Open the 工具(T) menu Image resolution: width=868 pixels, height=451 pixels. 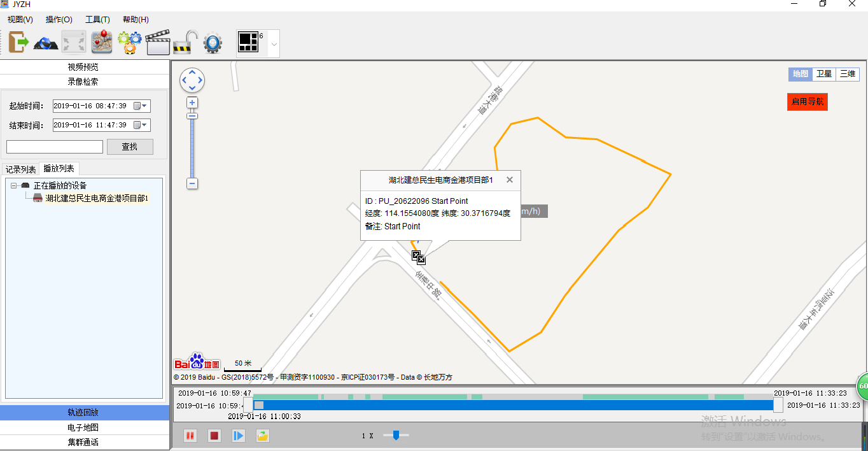coord(97,20)
